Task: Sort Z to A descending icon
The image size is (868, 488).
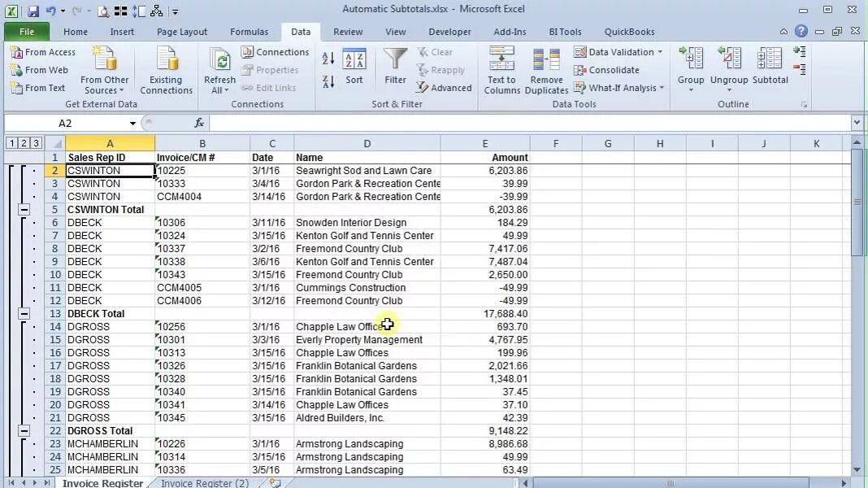Action: (328, 81)
